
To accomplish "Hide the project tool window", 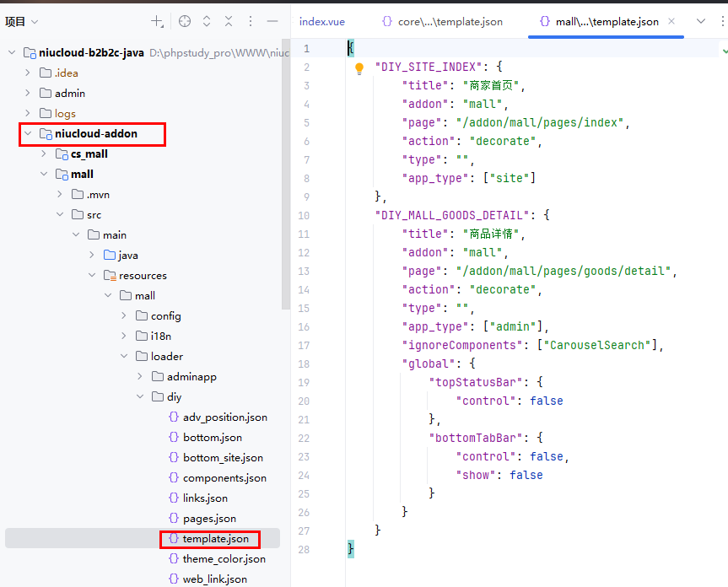I will click(272, 21).
